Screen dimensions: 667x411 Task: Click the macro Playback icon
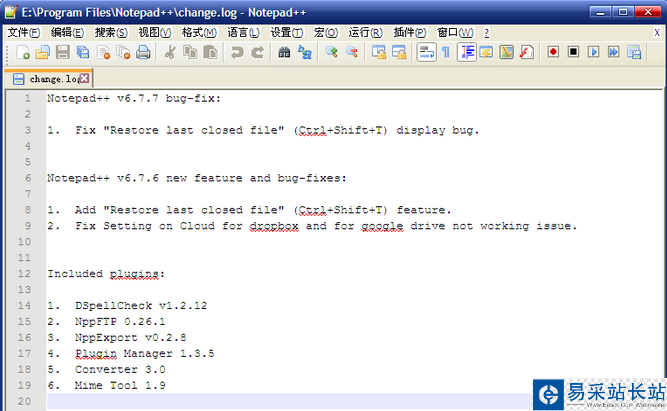pyautogui.click(x=593, y=52)
